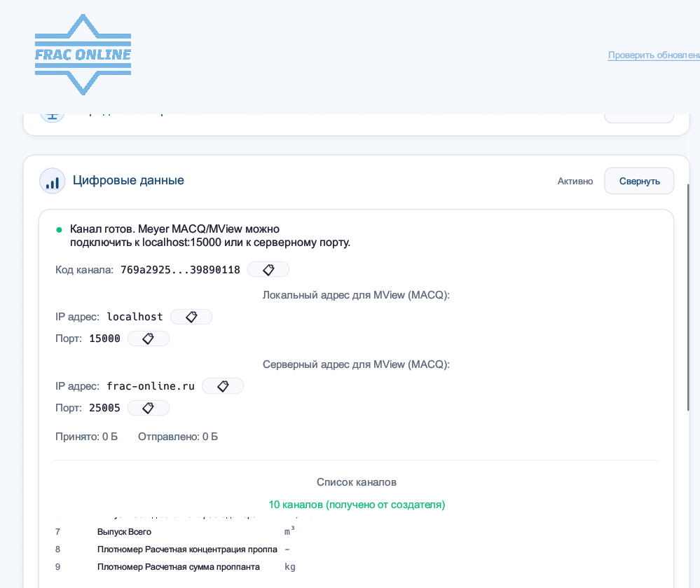Select row 9 Расчетная сумма проппанта
This screenshot has width=700, height=588.
(x=178, y=567)
